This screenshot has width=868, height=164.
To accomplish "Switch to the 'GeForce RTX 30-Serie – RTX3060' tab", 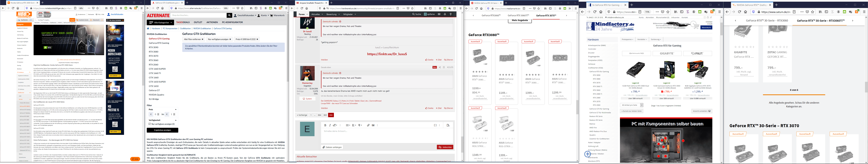I will click(x=767, y=20).
